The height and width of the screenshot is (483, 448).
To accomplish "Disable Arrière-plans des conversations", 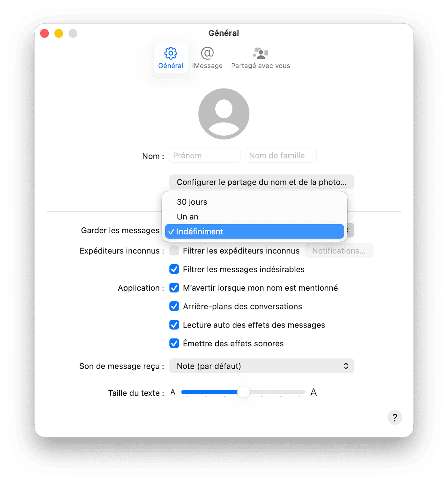I will click(174, 306).
